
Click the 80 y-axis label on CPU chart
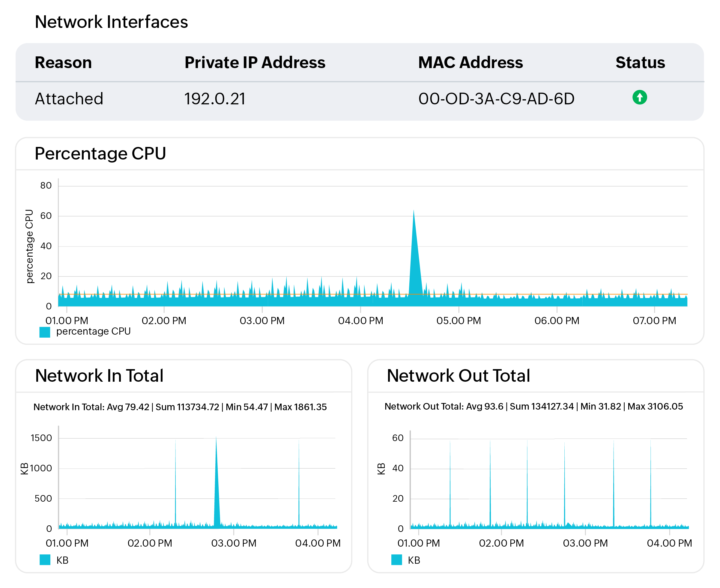pos(46,186)
